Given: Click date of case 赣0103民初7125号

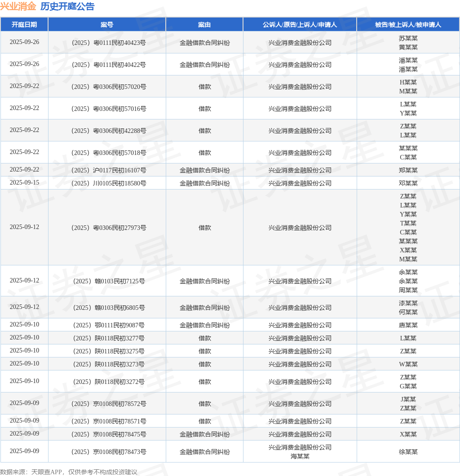Looking at the screenshot, I should (x=24, y=280).
